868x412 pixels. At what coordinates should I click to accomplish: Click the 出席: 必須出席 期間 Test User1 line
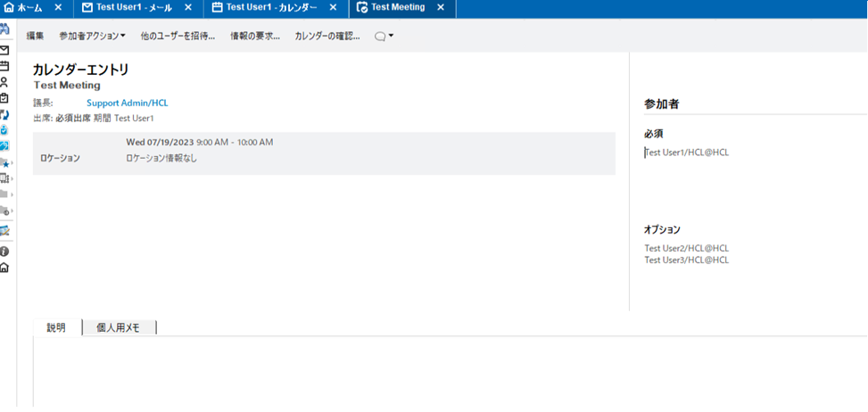pyautogui.click(x=94, y=119)
